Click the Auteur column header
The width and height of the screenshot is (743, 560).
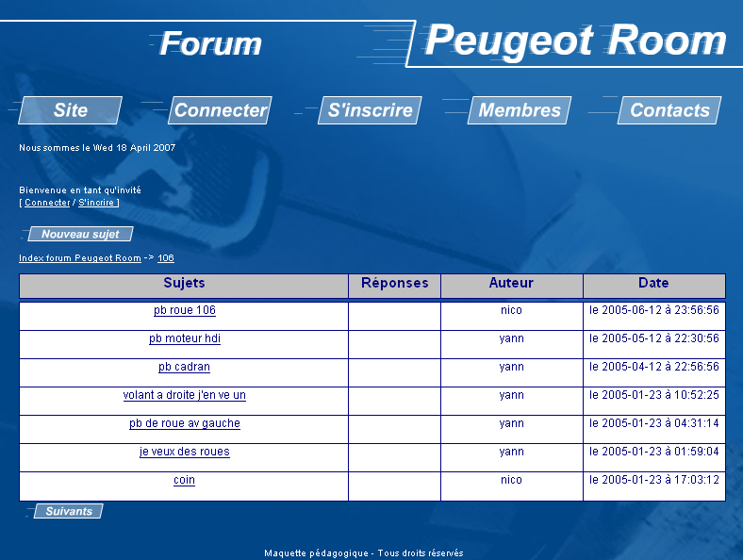511,286
